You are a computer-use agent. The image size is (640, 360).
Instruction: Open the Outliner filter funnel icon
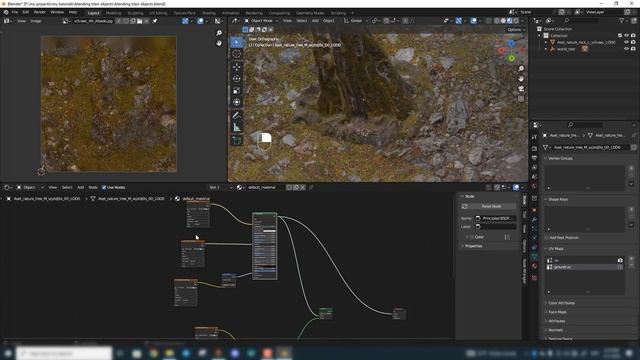coord(621,20)
